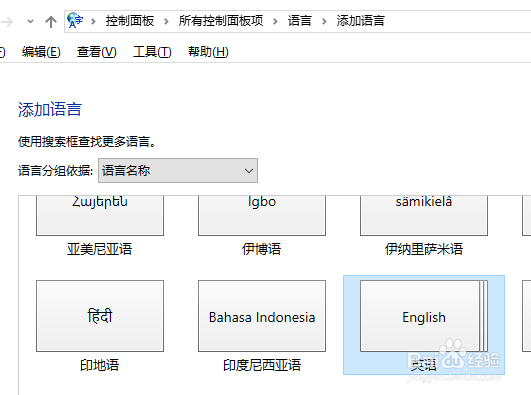Image resolution: width=531 pixels, height=395 pixels.
Task: Expand chevron before 控制面板 breadcrumb
Action: 93,22
